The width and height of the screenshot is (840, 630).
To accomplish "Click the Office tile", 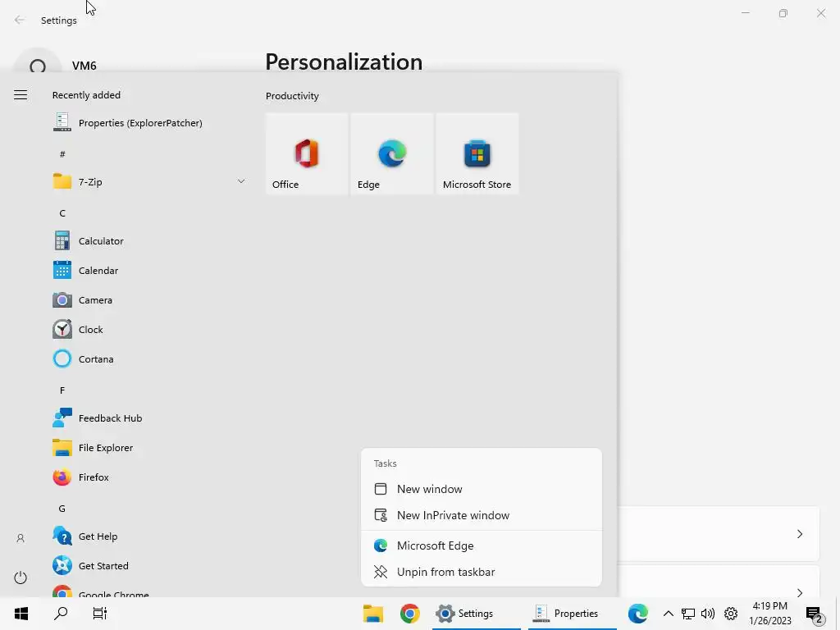I will click(x=307, y=153).
